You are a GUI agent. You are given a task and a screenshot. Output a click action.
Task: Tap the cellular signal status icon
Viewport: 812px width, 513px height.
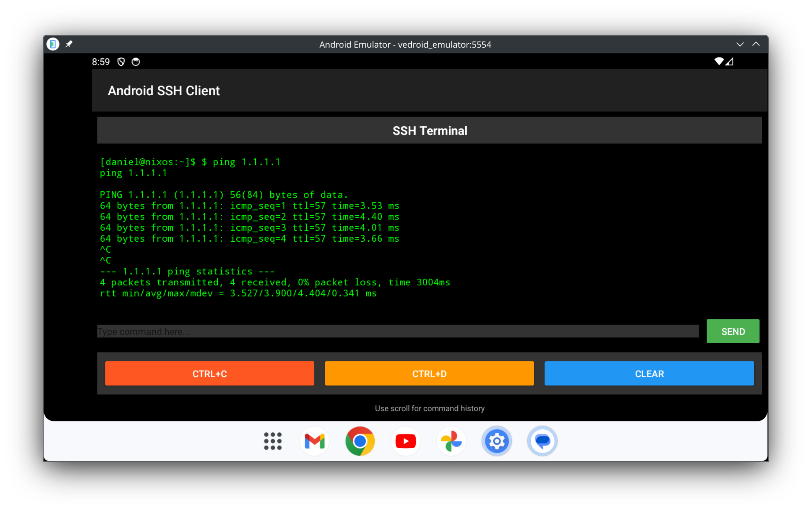click(x=730, y=61)
